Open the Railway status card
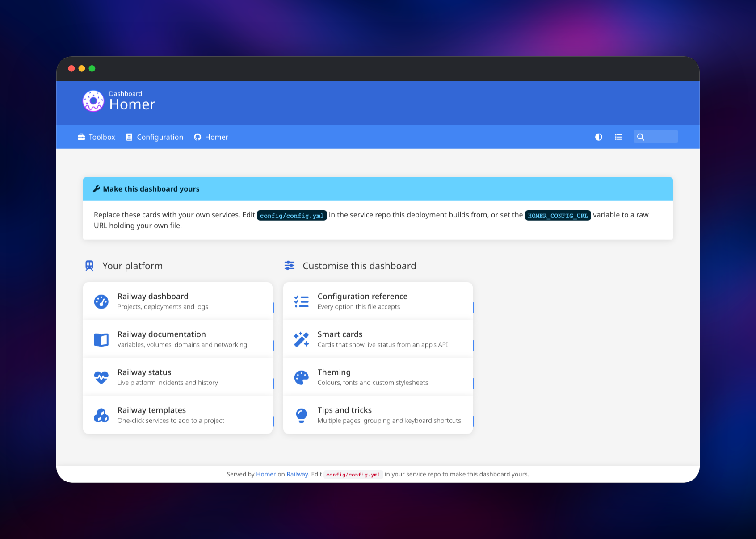This screenshot has width=756, height=539. [178, 377]
